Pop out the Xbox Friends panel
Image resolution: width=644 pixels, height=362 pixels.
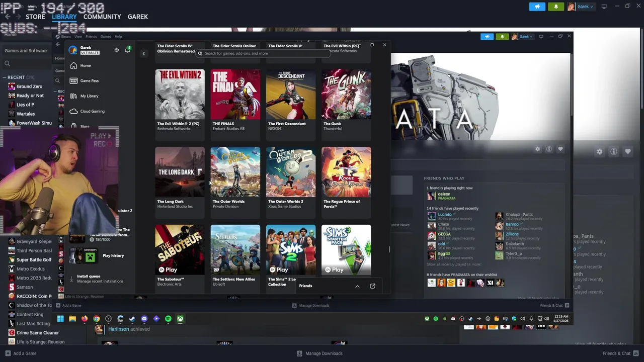point(372,286)
